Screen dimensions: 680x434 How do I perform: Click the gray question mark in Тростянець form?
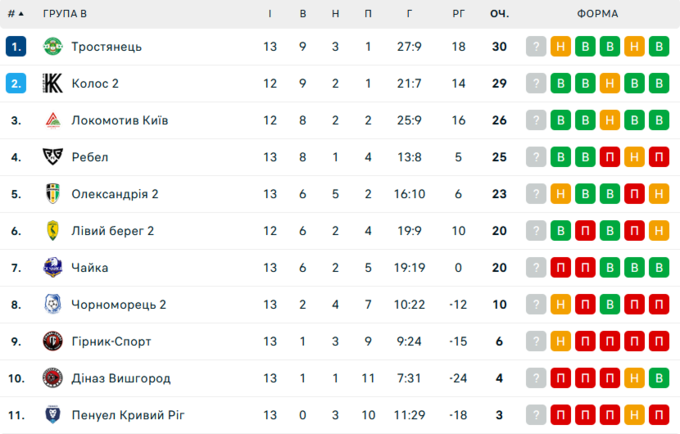[x=537, y=47]
